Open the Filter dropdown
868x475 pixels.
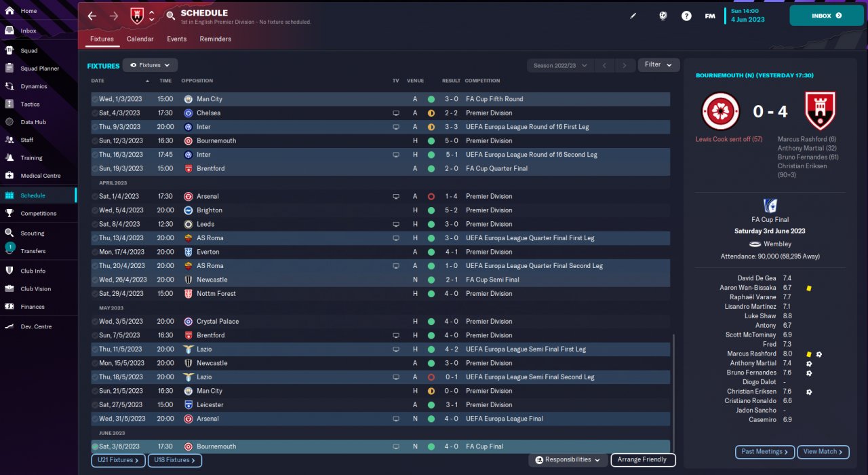pos(658,65)
